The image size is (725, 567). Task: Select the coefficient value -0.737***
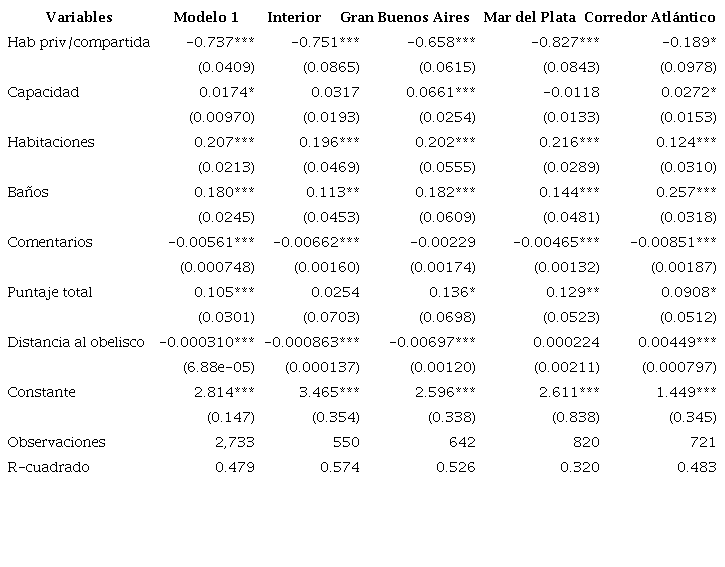[x=221, y=42]
